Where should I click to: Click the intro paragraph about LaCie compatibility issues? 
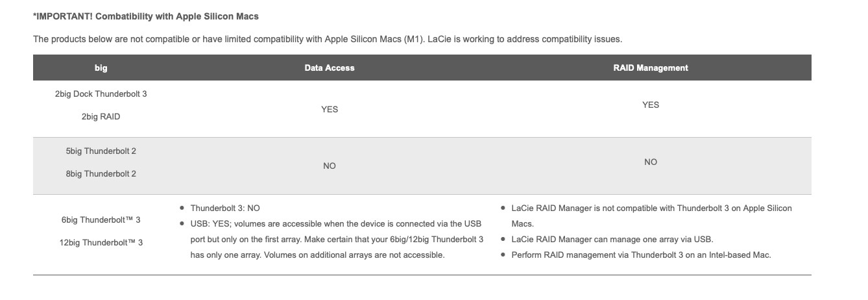(x=328, y=39)
